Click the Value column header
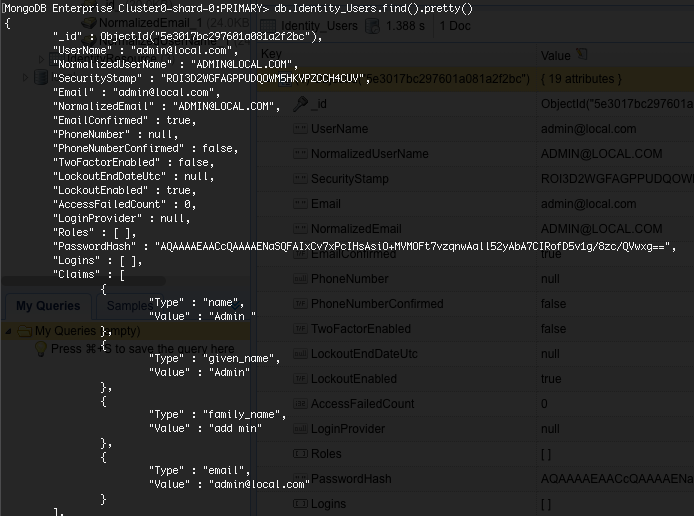This screenshot has width=694, height=516. (x=555, y=56)
